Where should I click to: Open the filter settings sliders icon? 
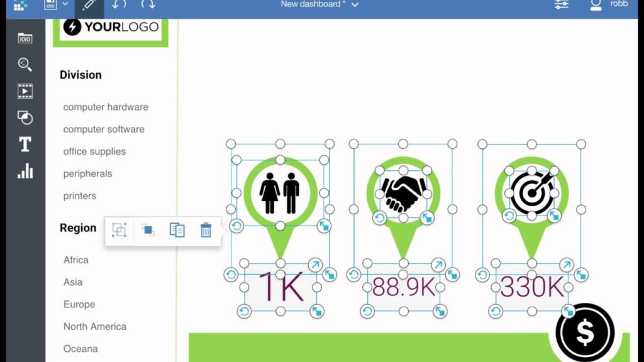coord(560,5)
